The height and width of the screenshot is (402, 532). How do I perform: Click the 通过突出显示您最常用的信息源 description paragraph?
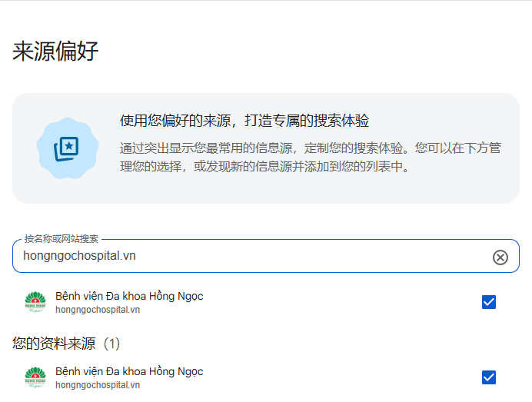click(311, 157)
